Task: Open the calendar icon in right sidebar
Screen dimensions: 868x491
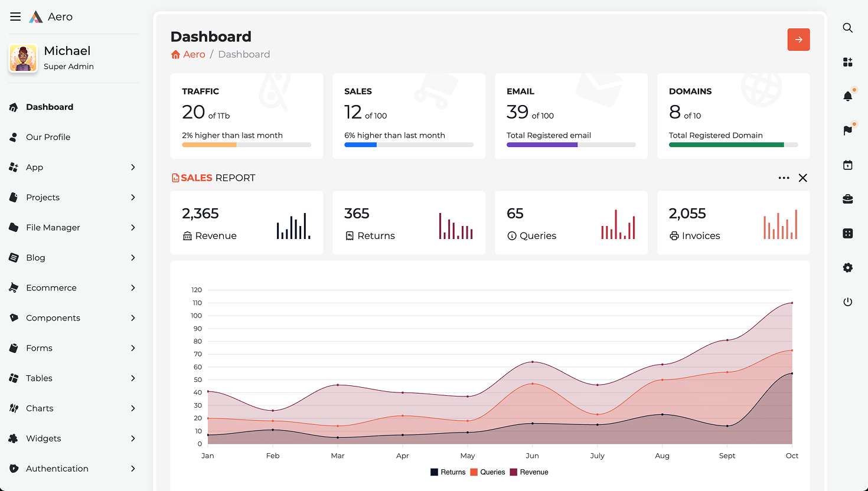Action: [x=847, y=165]
